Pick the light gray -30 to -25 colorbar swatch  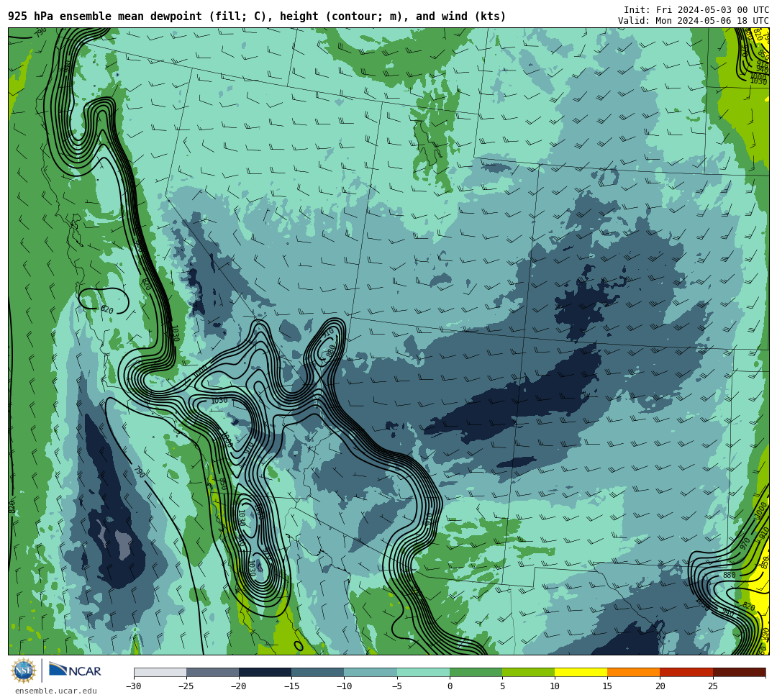click(x=160, y=672)
